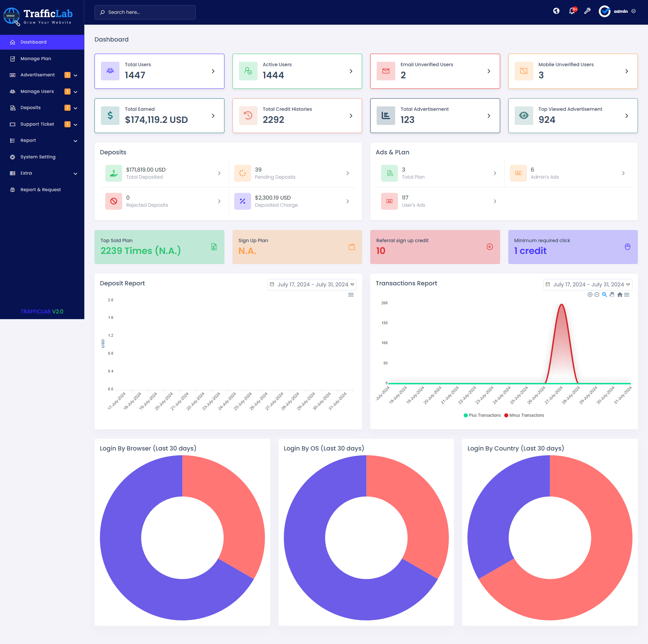The width and height of the screenshot is (648, 644).
Task: Open the Total Users card
Action: click(x=159, y=71)
